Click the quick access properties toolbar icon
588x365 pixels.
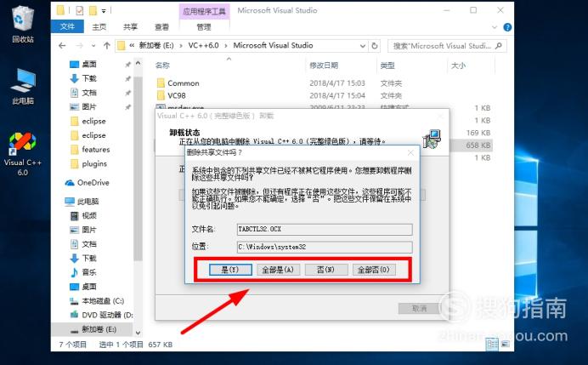pos(80,10)
